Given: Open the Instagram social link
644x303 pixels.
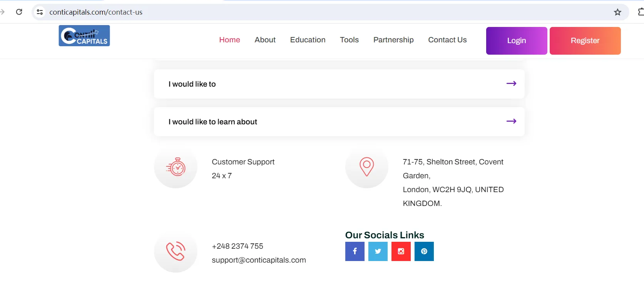Looking at the screenshot, I should tap(401, 251).
